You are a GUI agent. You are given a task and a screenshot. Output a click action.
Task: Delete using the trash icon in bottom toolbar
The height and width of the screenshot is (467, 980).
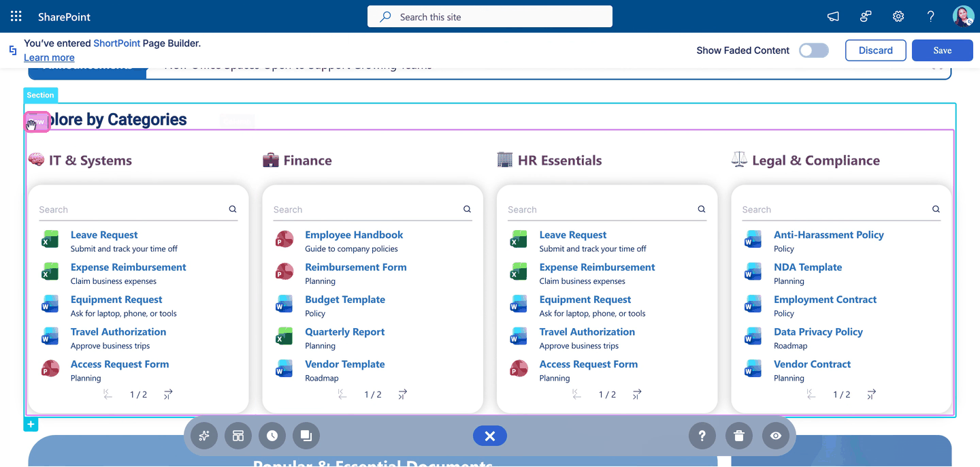pos(739,436)
